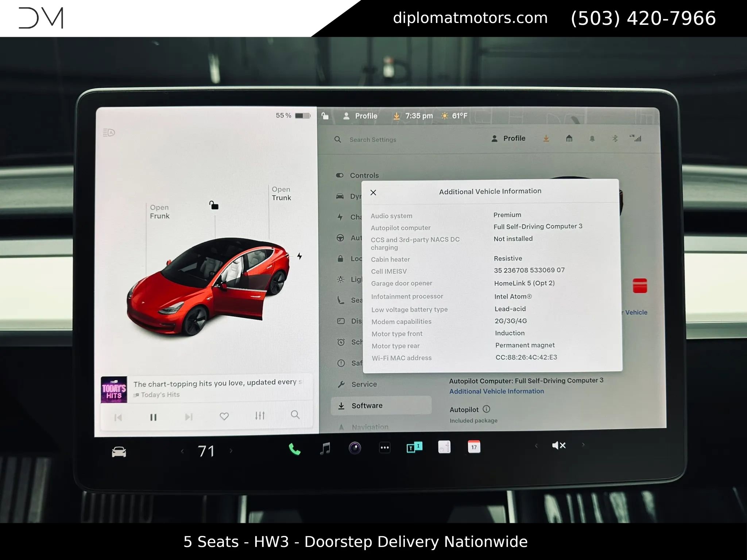Open Bluetooth settings from the status bar

(x=615, y=139)
